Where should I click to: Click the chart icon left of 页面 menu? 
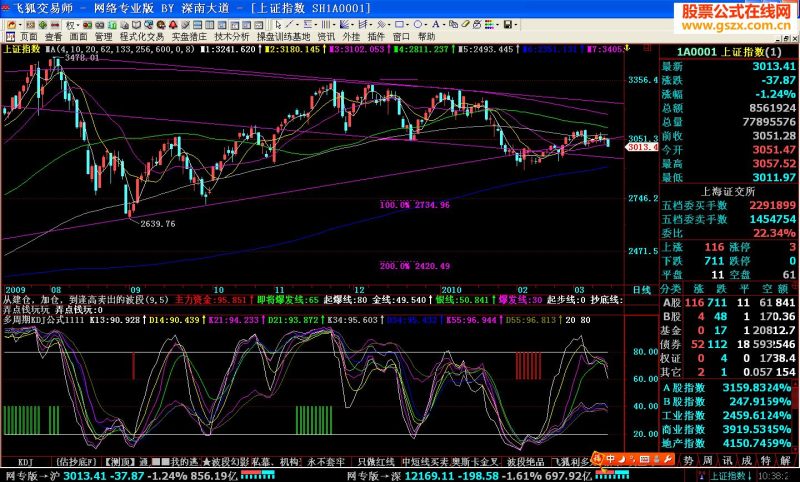point(10,37)
